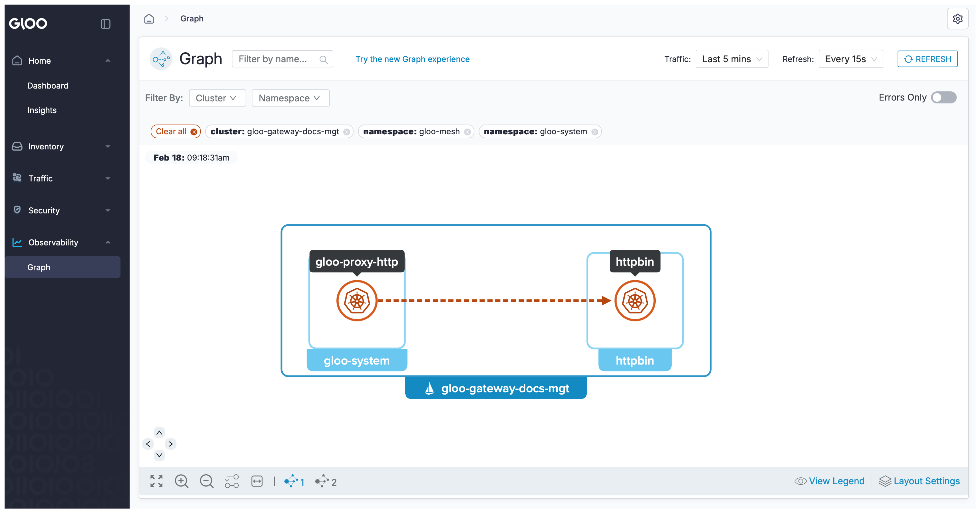Focus the Filter by name input
The height and width of the screenshot is (513, 980).
[282, 59]
